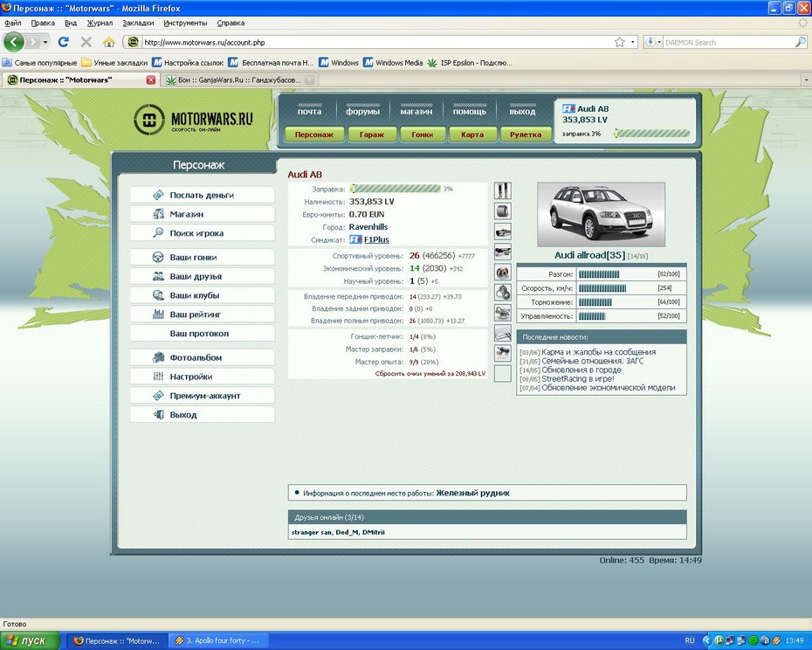Open the search engine selector dropdown
This screenshot has height=650, width=812.
pos(654,43)
